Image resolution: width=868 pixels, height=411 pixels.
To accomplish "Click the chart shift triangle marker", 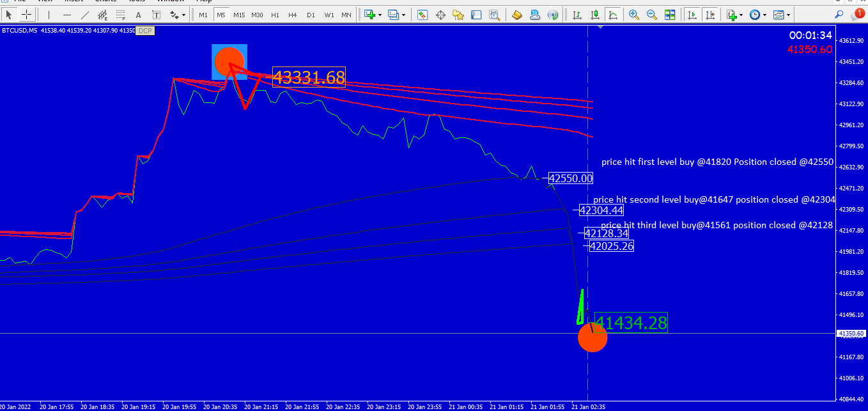I will (600, 27).
